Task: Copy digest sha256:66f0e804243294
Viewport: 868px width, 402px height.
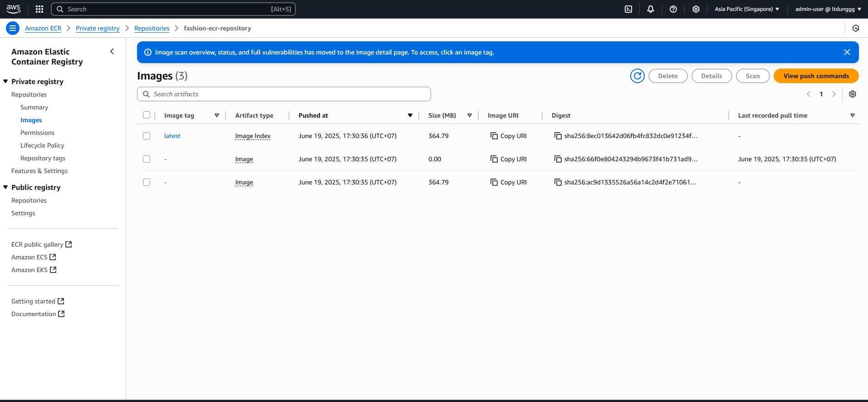Action: point(558,159)
